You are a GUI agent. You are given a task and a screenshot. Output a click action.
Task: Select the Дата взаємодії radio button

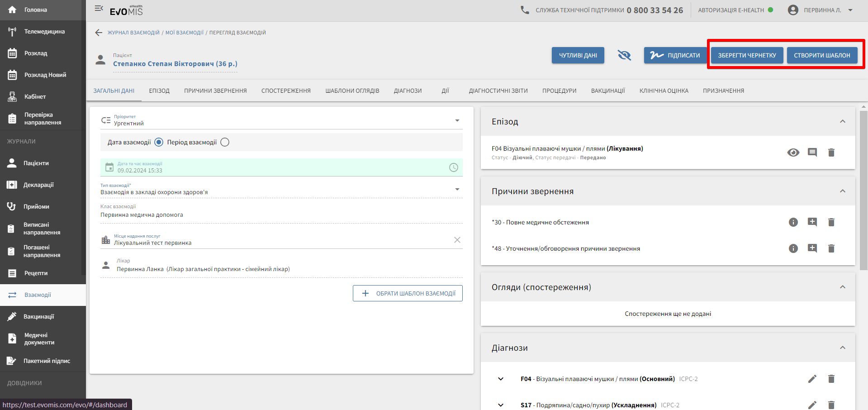tap(159, 142)
